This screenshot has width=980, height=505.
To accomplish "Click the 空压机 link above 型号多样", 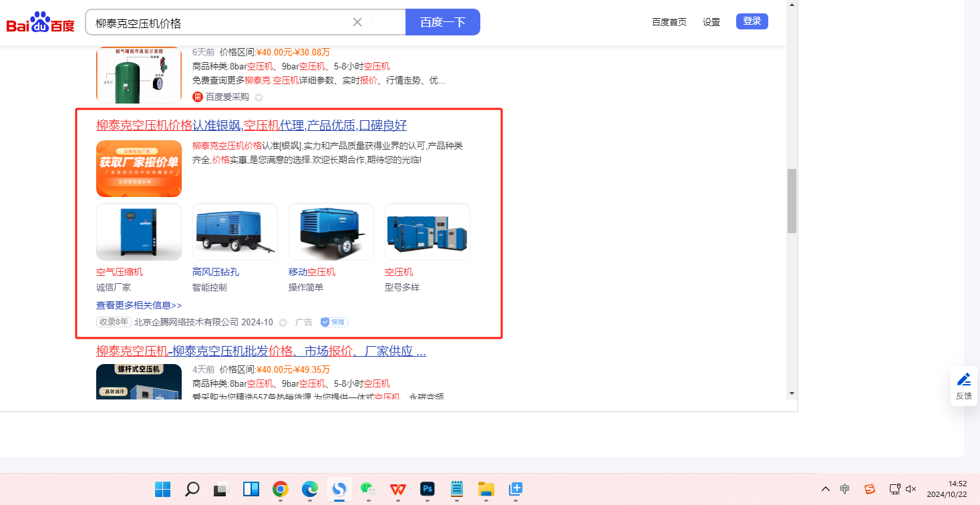I will click(399, 272).
